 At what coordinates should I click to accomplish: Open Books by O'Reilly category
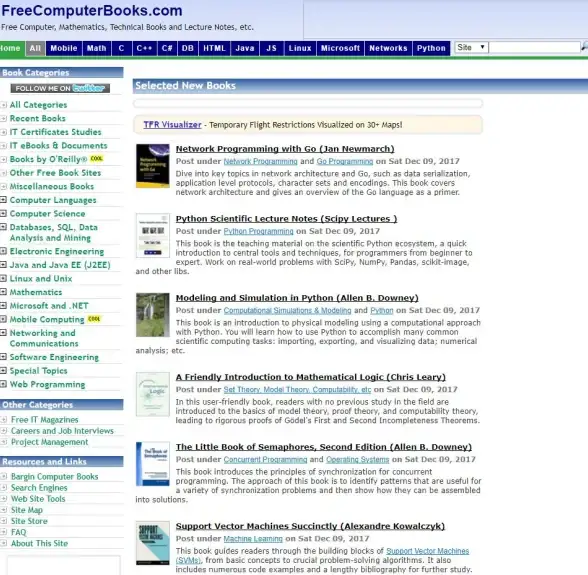click(48, 159)
